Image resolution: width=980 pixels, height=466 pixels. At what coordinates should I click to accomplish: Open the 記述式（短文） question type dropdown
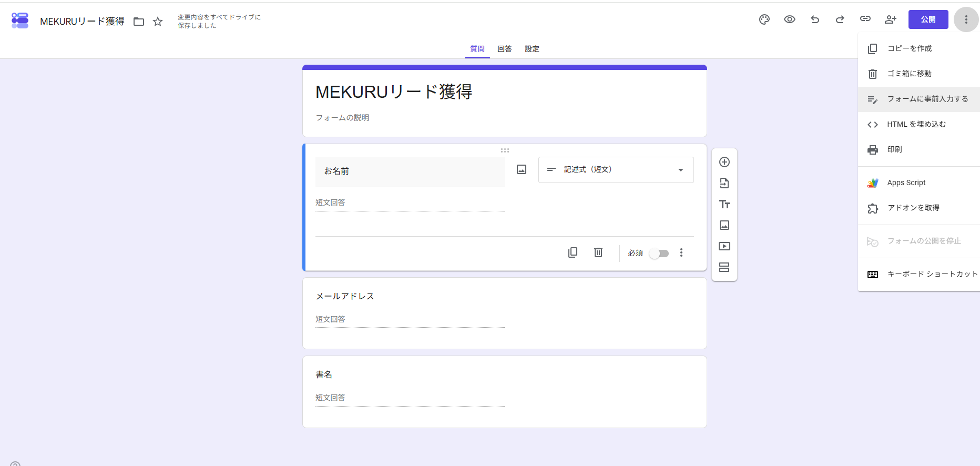click(x=616, y=170)
